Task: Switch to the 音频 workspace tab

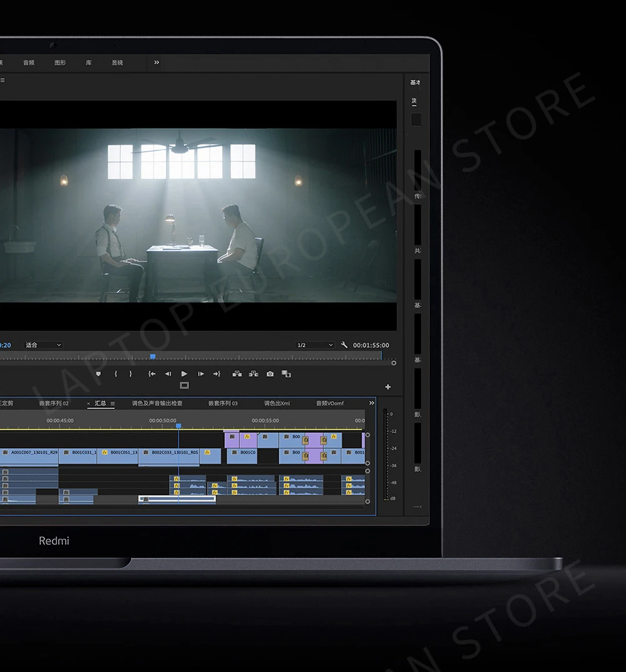Action: (x=29, y=63)
